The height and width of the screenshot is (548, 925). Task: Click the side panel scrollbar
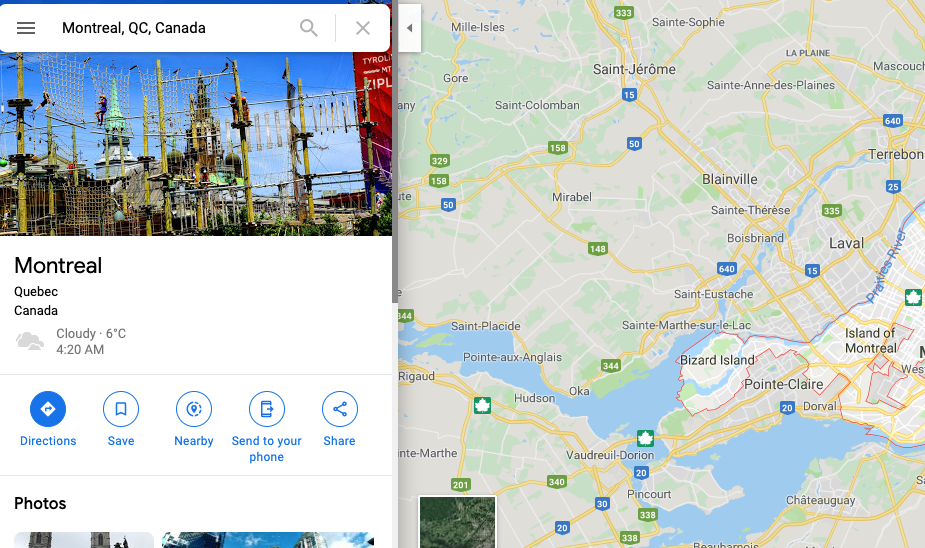click(x=395, y=177)
